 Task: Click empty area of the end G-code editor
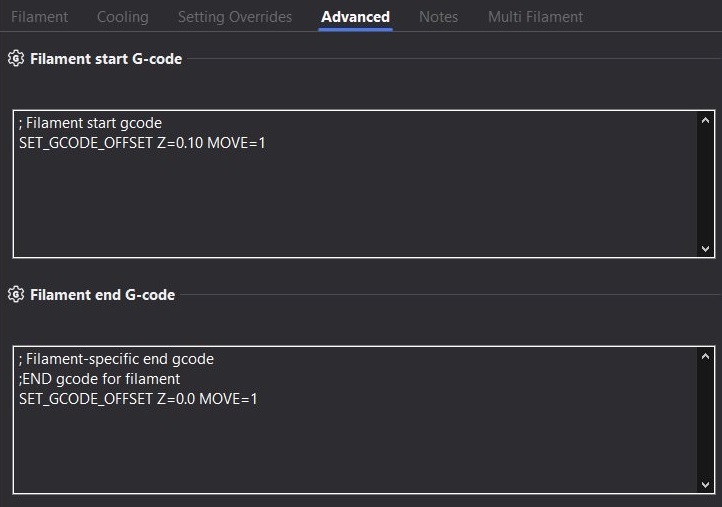click(x=350, y=450)
